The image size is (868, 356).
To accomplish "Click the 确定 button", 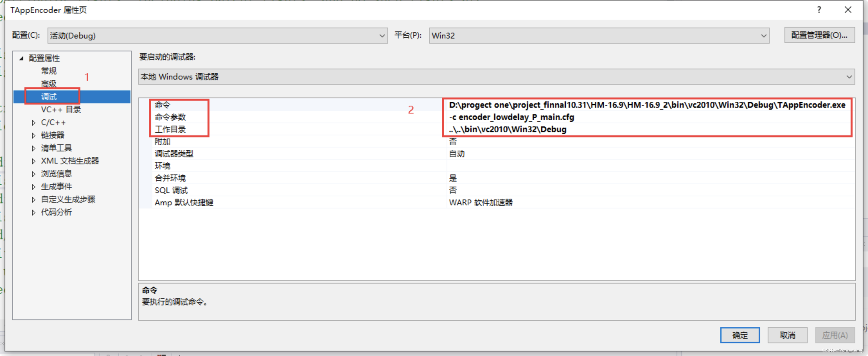I will [x=740, y=335].
